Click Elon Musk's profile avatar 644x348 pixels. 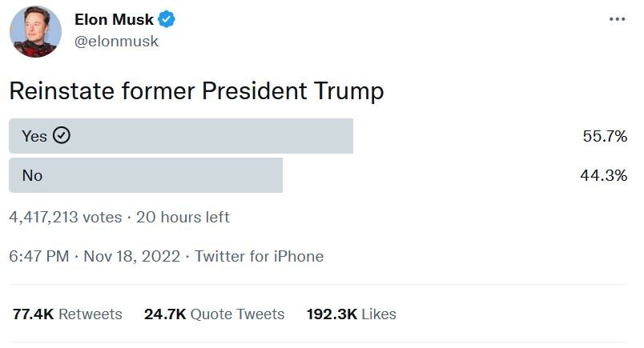[35, 32]
